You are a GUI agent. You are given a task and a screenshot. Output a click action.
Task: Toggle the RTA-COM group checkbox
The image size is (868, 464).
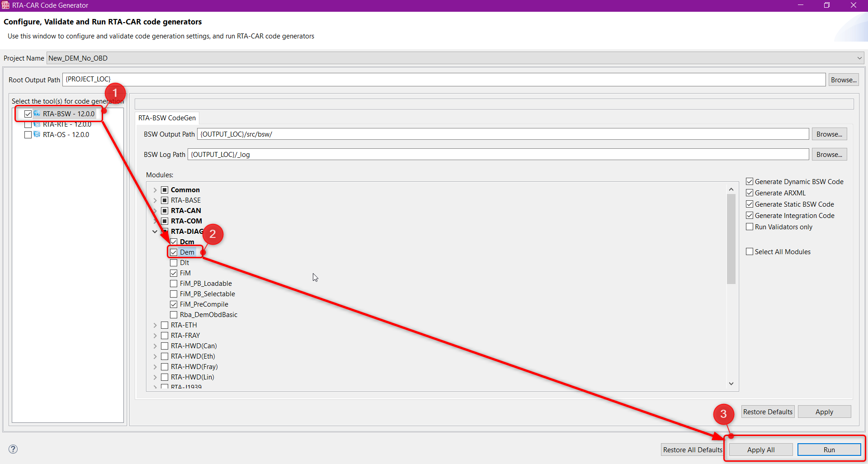(x=165, y=221)
